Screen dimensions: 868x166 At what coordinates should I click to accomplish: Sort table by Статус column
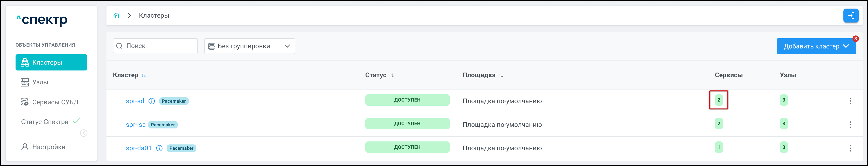[392, 75]
